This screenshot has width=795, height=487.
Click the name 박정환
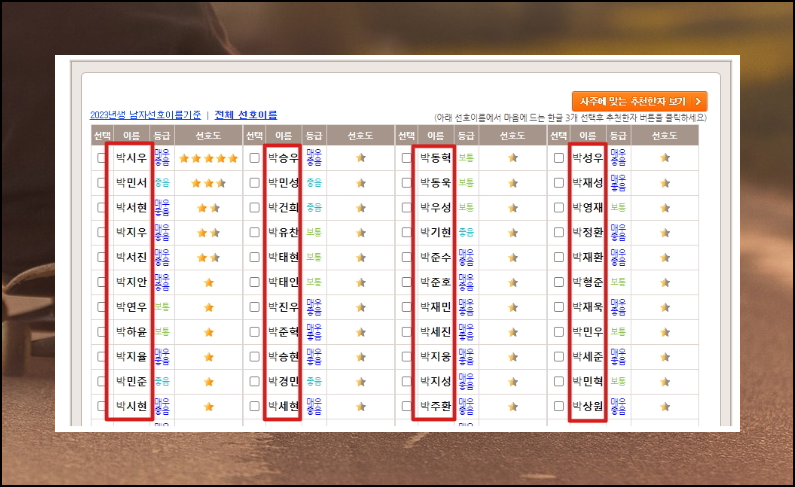click(x=588, y=233)
